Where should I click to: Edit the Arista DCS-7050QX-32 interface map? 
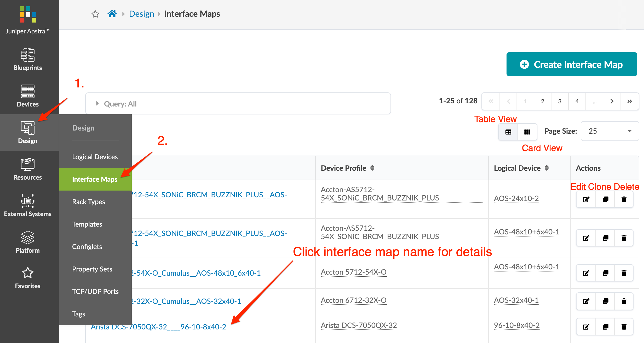tap(586, 327)
